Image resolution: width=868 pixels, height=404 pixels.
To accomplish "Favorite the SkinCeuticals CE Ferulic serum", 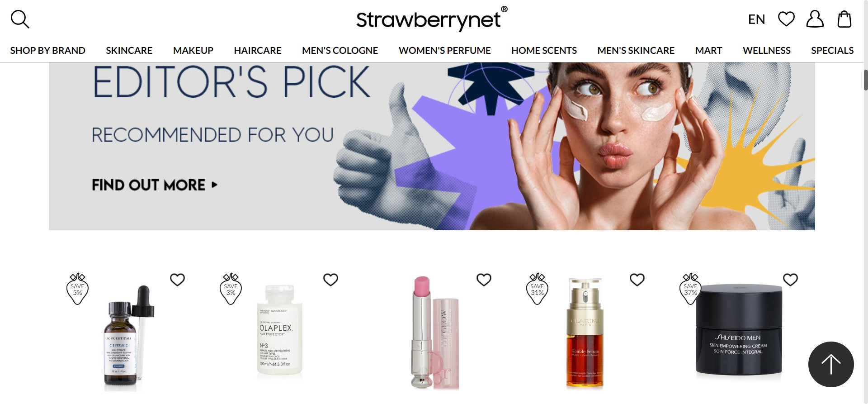I will [x=177, y=280].
